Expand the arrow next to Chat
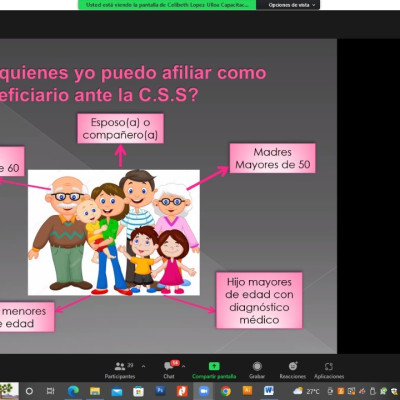The image size is (400, 400). 184,366
